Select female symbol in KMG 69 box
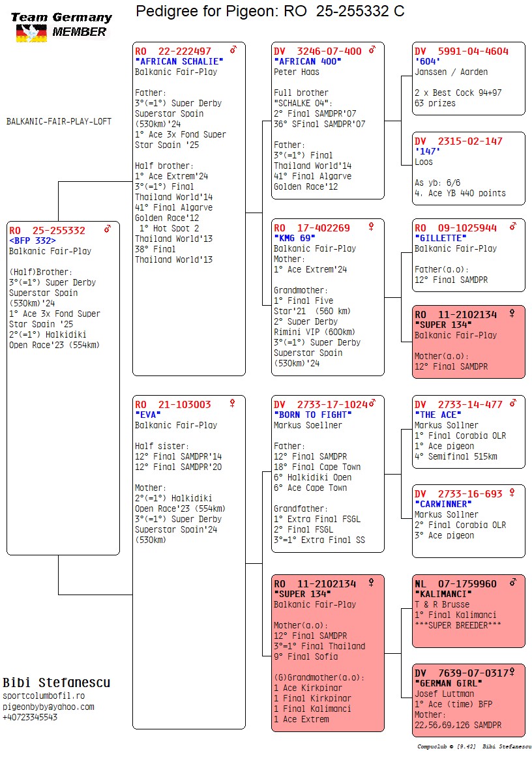Screen dimensions: 532x764 click(372, 227)
